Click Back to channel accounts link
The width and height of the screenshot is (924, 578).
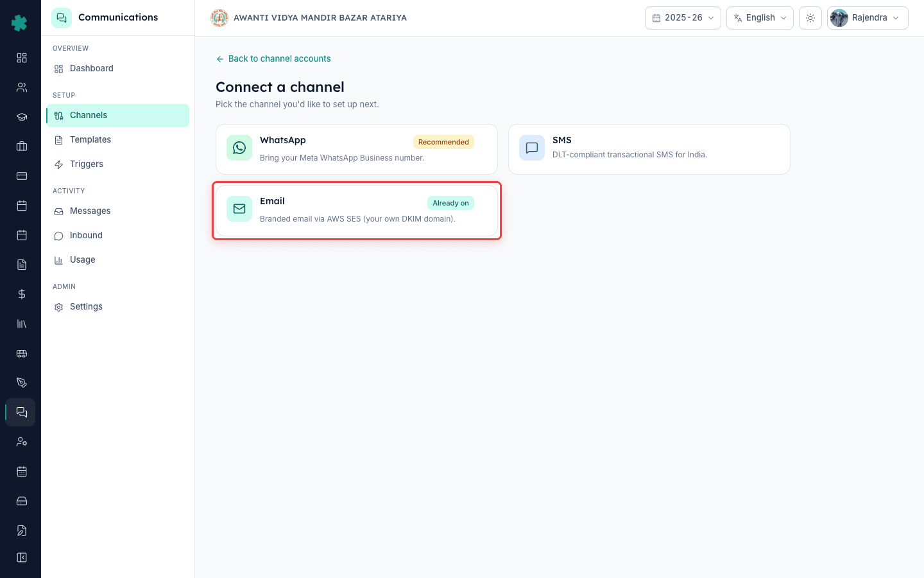(x=273, y=58)
